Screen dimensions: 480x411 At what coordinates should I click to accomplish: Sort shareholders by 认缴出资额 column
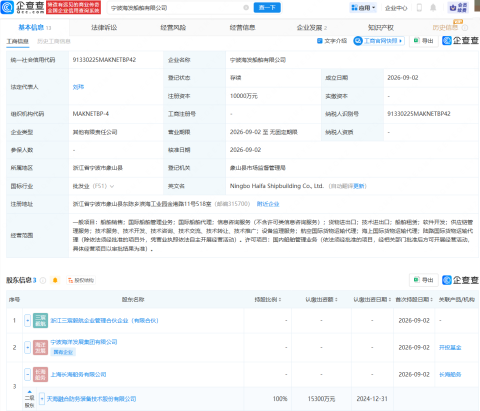[322, 299]
